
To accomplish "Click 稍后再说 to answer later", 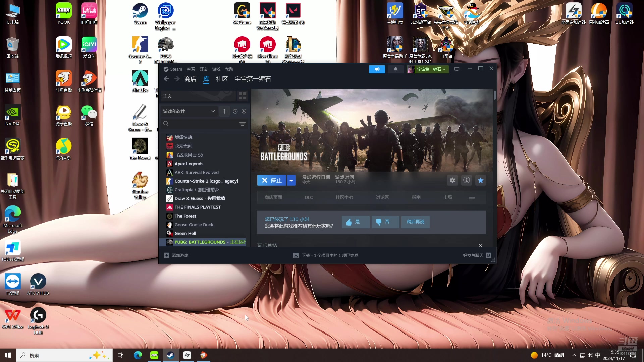I will tap(415, 222).
